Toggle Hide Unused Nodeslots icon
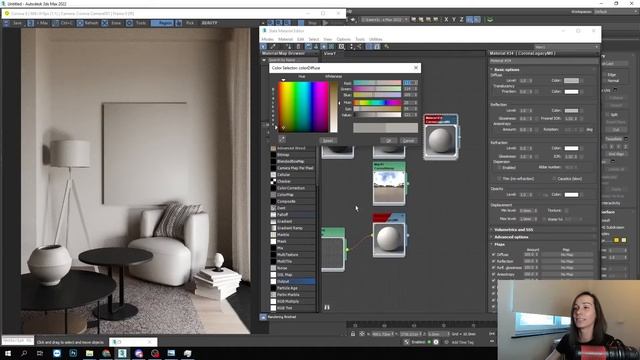 (316, 47)
